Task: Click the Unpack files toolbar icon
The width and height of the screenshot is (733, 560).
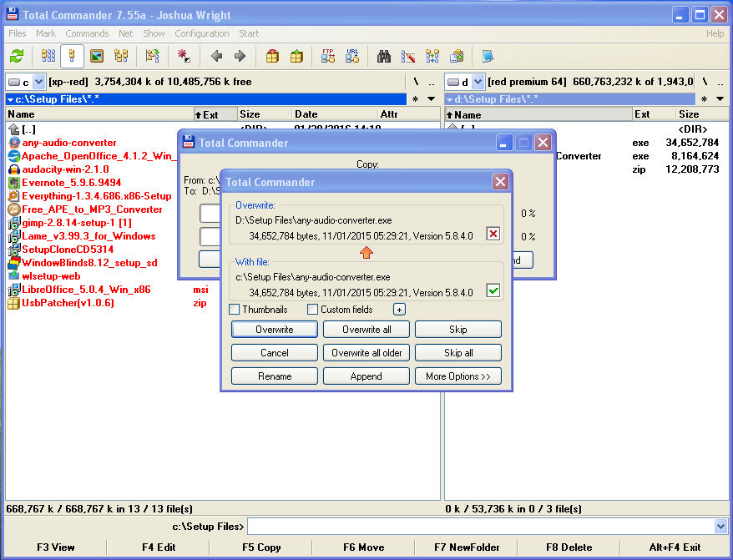Action: [296, 57]
